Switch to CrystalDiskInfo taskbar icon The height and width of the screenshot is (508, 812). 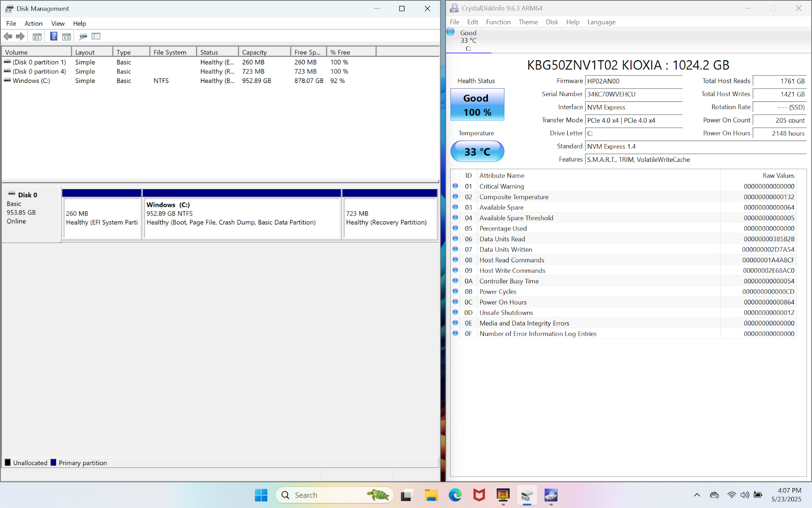[x=551, y=495]
